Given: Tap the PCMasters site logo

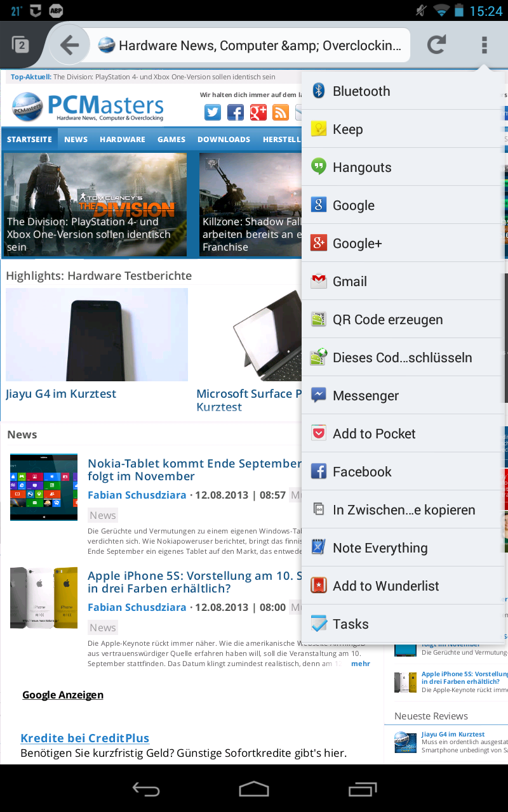Looking at the screenshot, I should (88, 107).
